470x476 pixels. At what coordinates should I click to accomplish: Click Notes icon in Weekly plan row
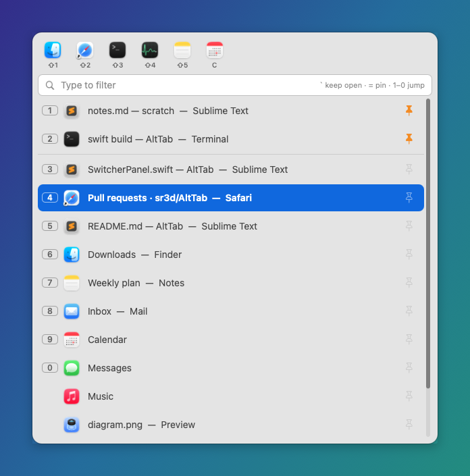pos(72,283)
